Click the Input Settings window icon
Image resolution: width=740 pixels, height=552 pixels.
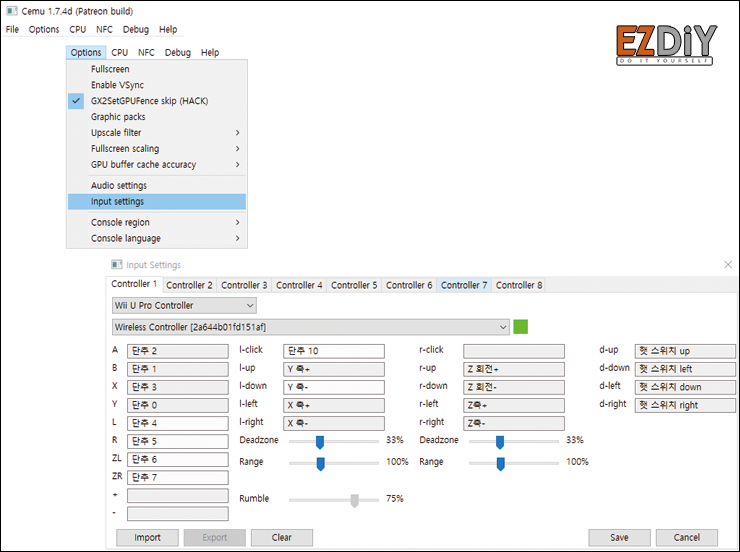pos(117,264)
